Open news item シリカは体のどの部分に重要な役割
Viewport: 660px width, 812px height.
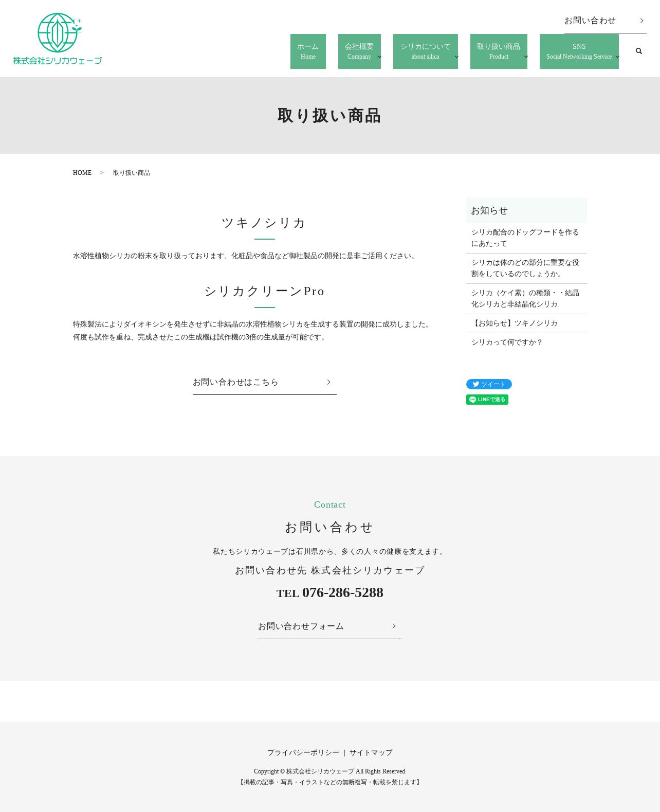526,268
